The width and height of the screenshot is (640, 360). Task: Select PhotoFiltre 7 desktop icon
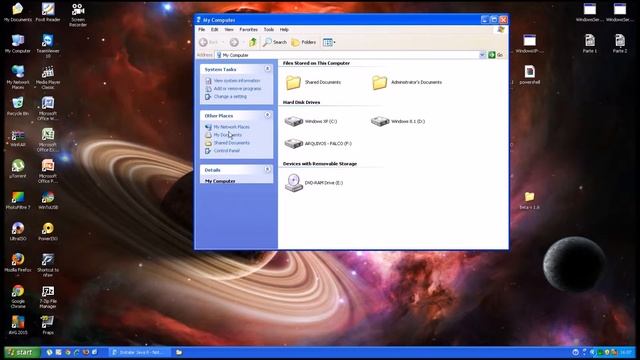click(x=18, y=200)
